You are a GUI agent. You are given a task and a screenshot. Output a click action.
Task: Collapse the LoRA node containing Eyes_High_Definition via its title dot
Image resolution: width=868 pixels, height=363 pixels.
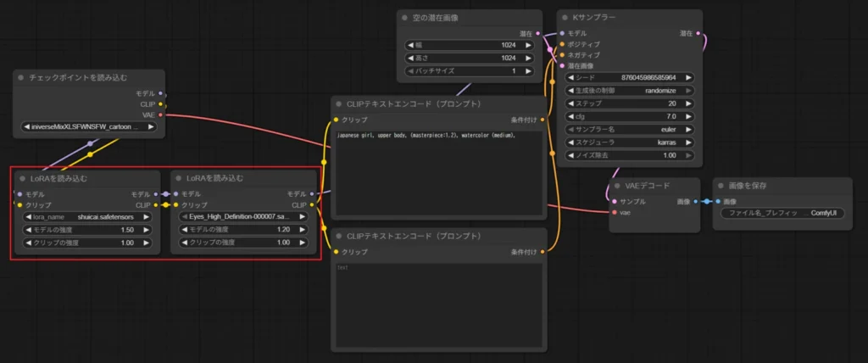click(178, 178)
